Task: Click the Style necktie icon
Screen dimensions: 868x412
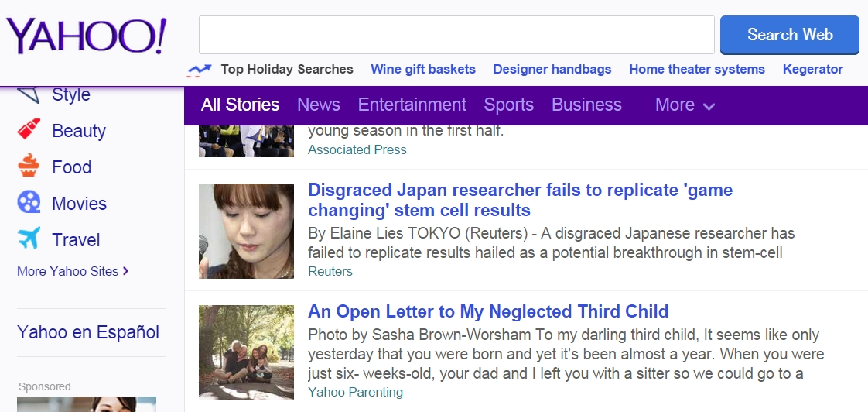Action: [x=29, y=94]
